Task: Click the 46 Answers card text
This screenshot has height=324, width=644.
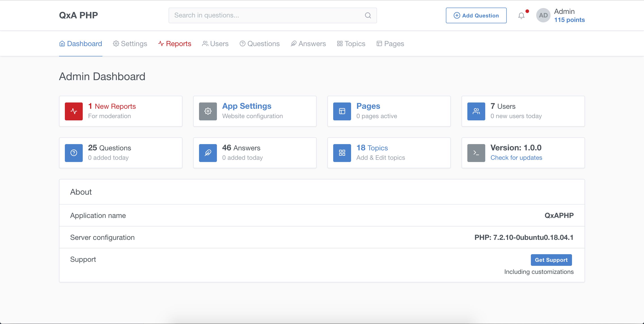Action: pos(241,148)
